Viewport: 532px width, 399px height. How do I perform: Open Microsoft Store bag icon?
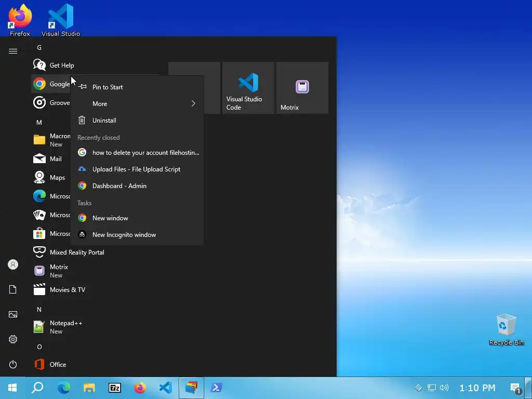pyautogui.click(x=39, y=233)
